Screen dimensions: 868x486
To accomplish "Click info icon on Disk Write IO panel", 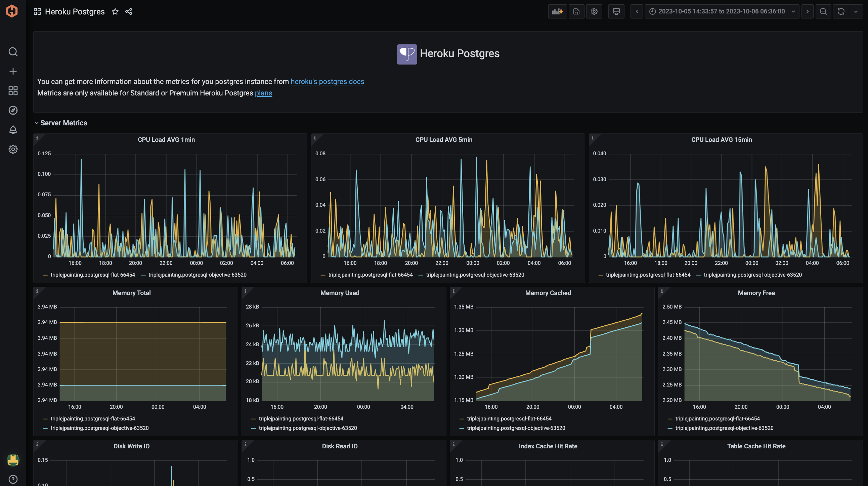I will [x=37, y=444].
